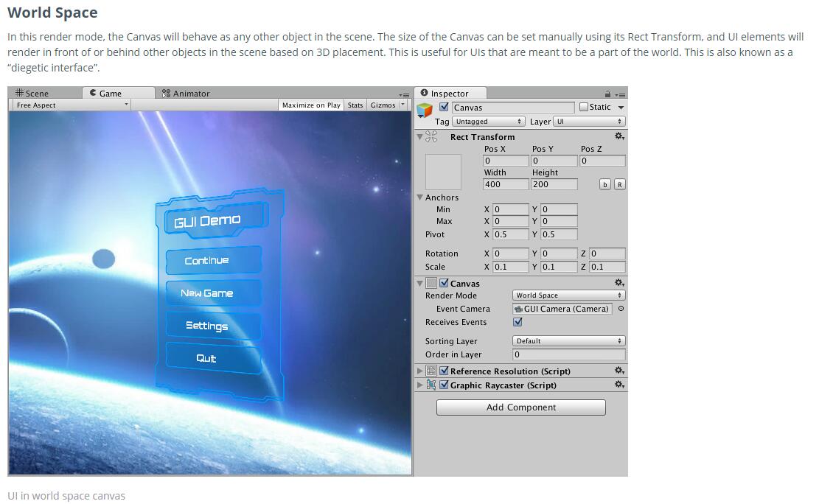Open the Render Mode World Space dropdown
Screen dimensions: 819x504
coord(569,295)
